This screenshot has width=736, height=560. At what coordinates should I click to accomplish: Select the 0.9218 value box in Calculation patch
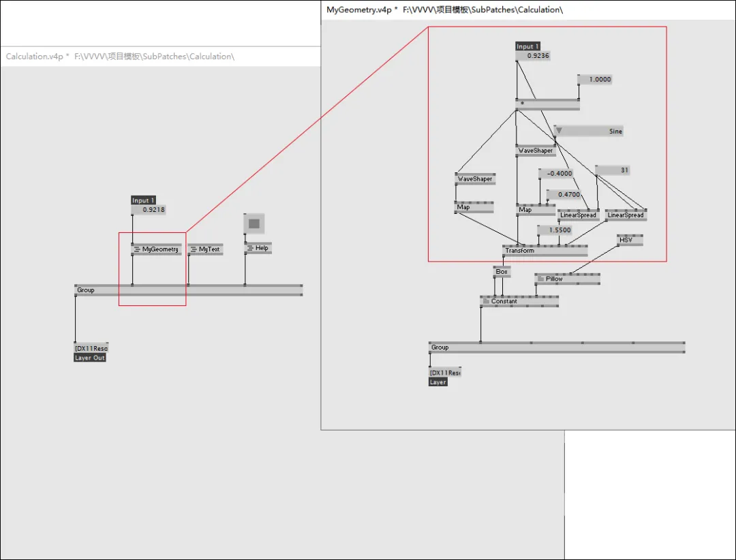149,210
